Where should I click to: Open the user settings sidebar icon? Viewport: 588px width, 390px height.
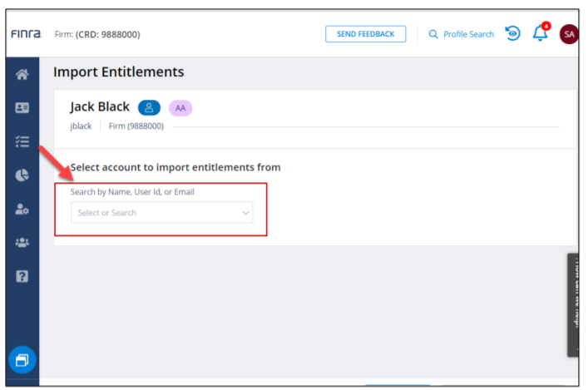(x=22, y=210)
